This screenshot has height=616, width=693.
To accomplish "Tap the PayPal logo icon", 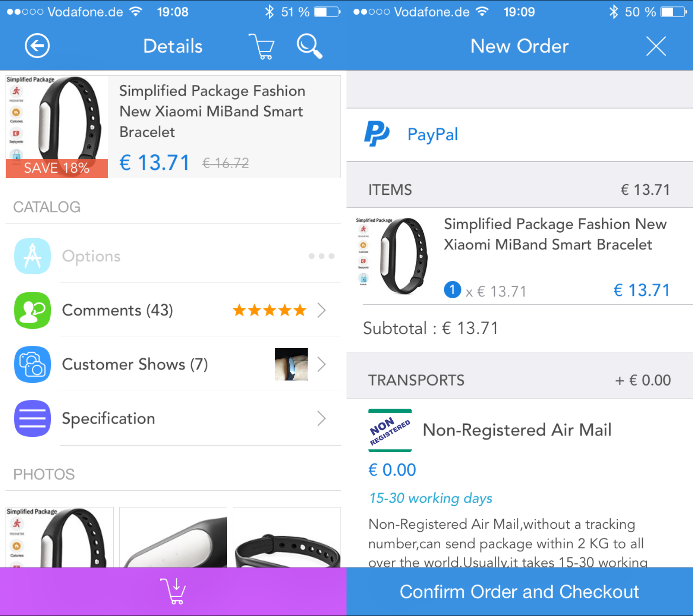I will pos(377,134).
